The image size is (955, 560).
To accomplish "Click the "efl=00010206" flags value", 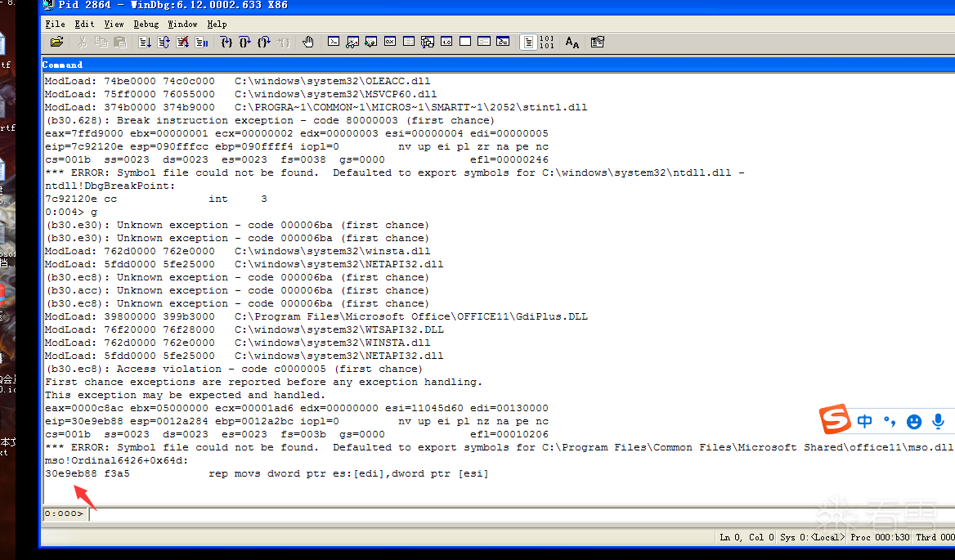I will [509, 434].
